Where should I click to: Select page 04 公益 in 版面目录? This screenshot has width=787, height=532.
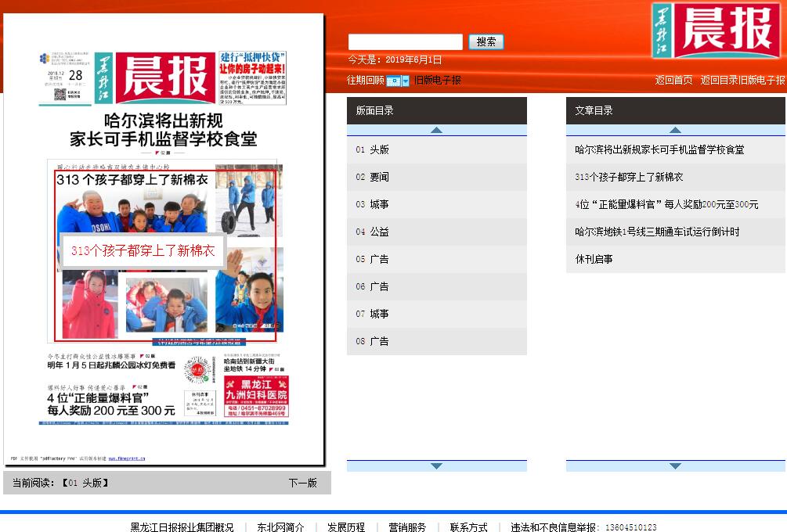pos(373,232)
